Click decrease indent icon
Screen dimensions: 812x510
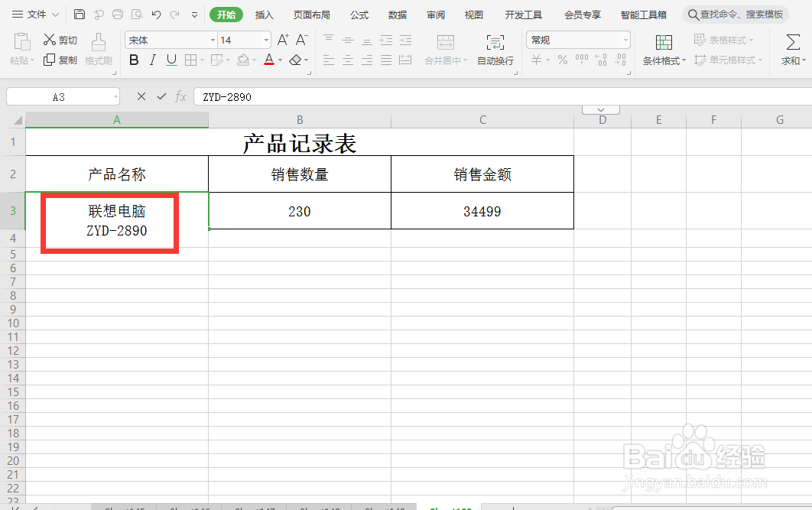point(386,39)
